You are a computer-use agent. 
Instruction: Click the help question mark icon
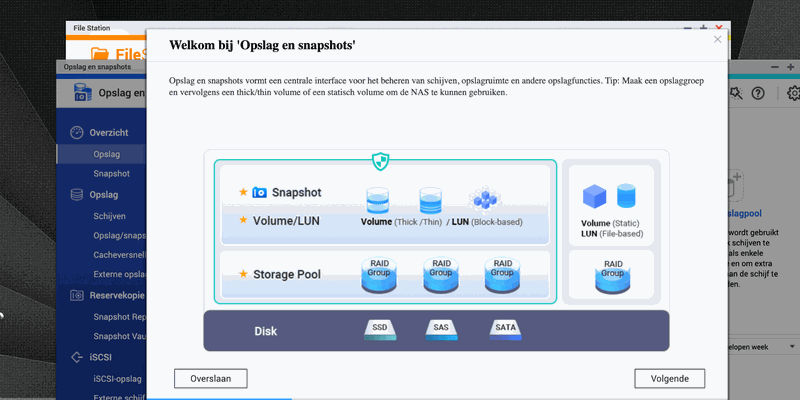[757, 93]
